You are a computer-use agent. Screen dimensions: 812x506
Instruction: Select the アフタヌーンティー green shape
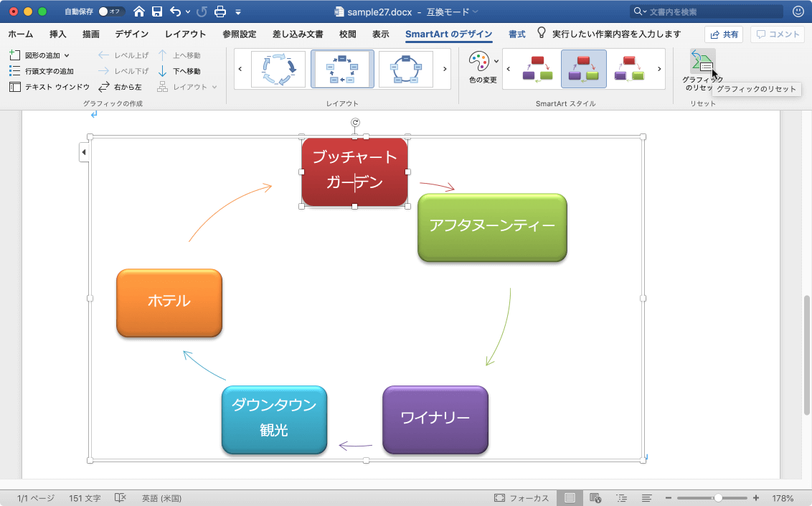click(492, 228)
